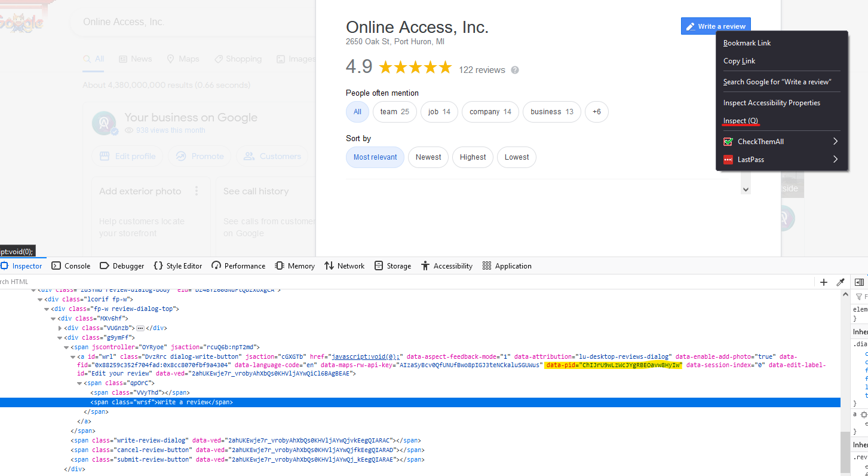Collapse the span class qpOrC node
Viewport: 868px width, 476px height.
pyautogui.click(x=80, y=383)
